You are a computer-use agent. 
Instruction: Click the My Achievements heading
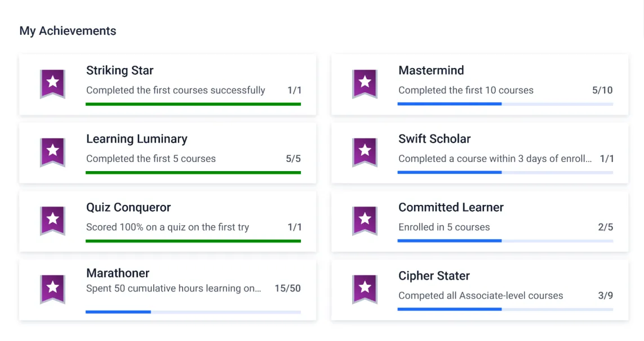point(68,31)
